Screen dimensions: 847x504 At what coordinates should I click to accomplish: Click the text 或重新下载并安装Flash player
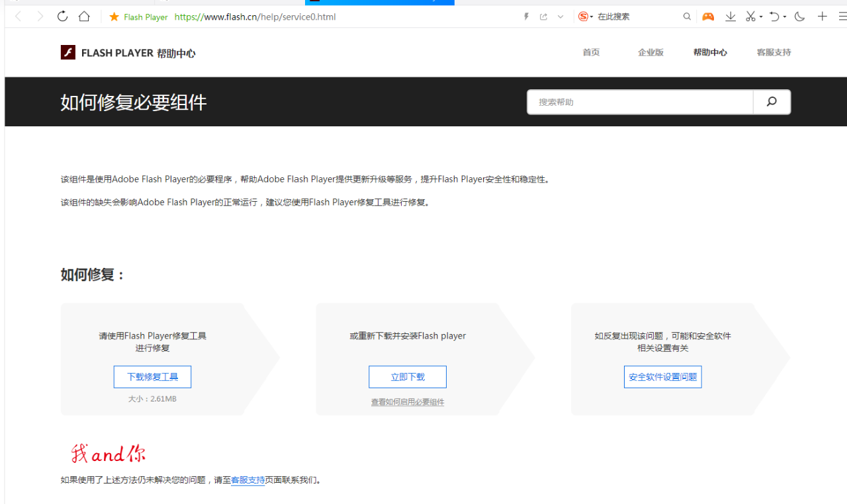tap(408, 336)
